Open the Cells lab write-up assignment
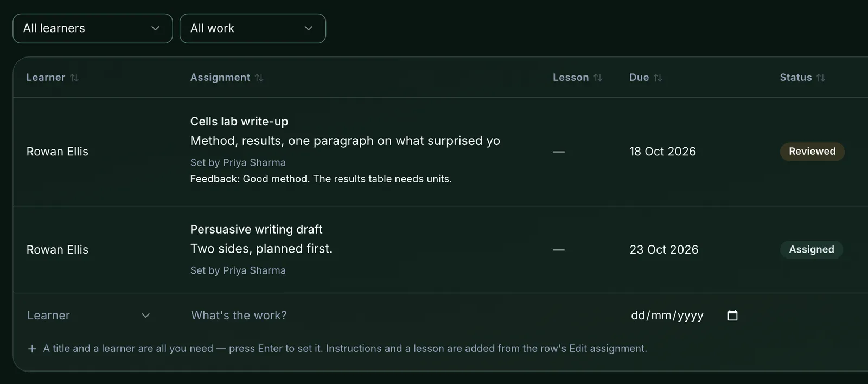The image size is (868, 384). [239, 122]
